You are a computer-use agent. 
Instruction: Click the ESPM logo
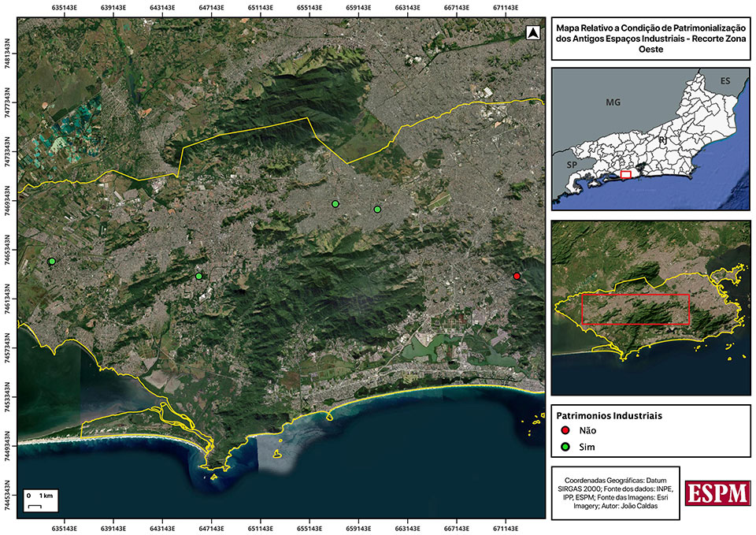[x=717, y=493]
